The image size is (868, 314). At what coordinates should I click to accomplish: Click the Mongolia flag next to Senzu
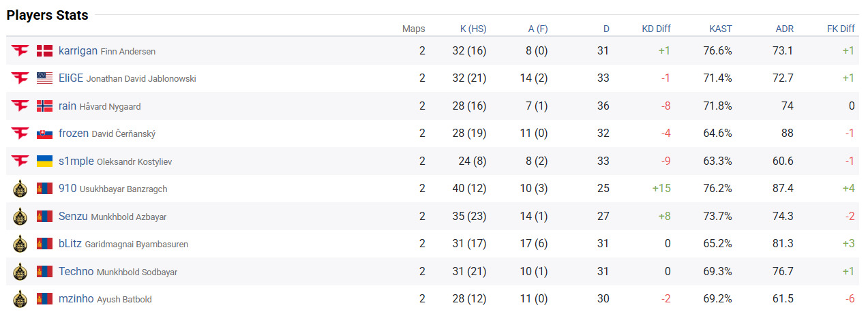point(44,217)
